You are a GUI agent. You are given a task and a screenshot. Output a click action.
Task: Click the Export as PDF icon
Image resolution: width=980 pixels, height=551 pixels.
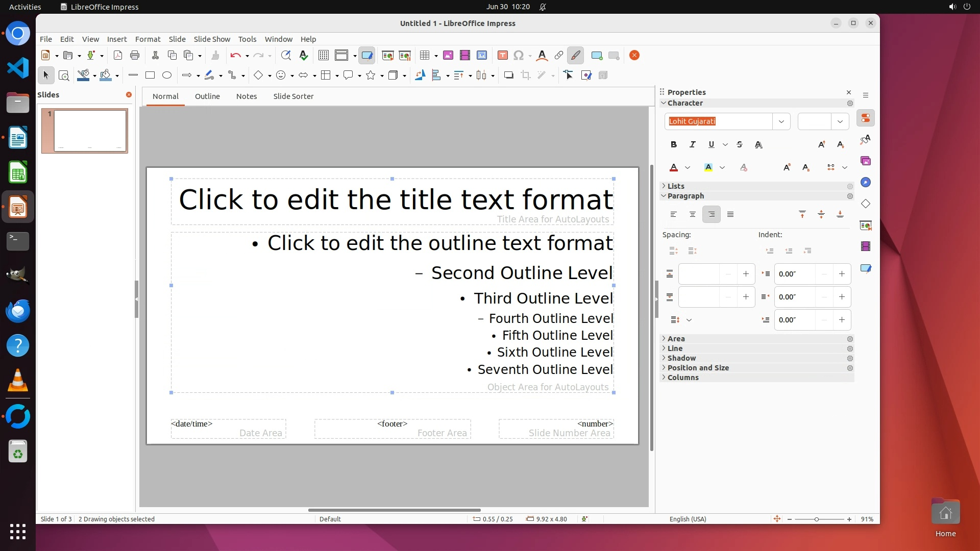point(118,56)
